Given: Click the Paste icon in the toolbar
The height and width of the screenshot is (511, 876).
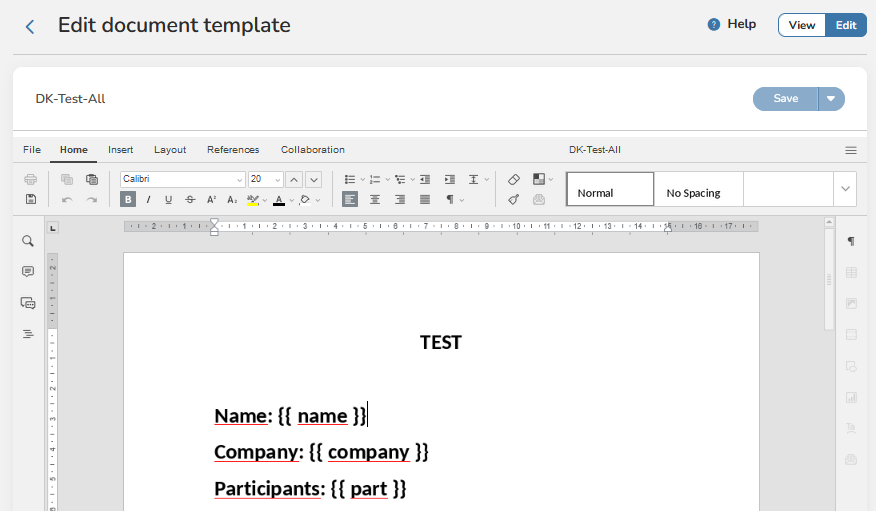Looking at the screenshot, I should (x=92, y=180).
